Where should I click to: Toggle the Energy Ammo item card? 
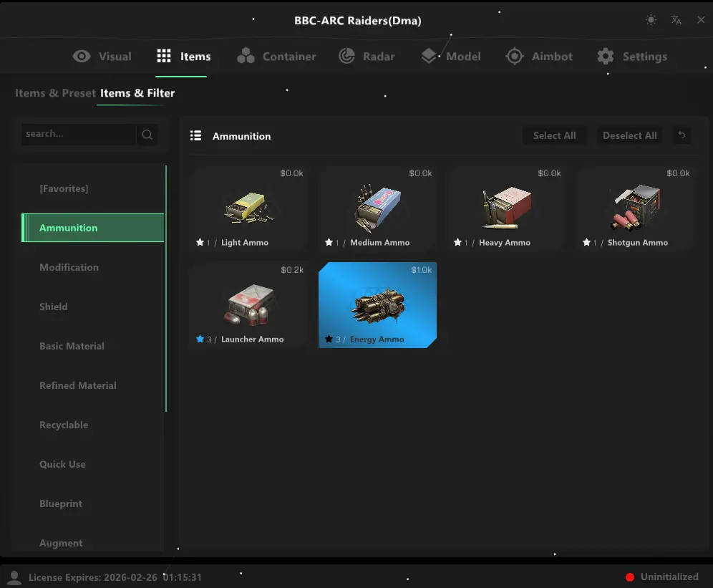click(x=377, y=304)
